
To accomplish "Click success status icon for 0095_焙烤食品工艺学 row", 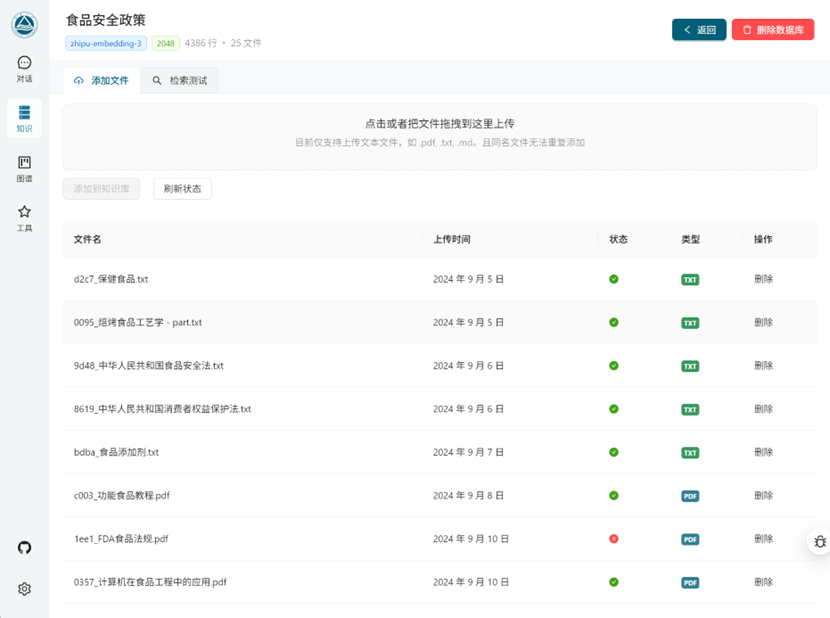I will pyautogui.click(x=614, y=323).
